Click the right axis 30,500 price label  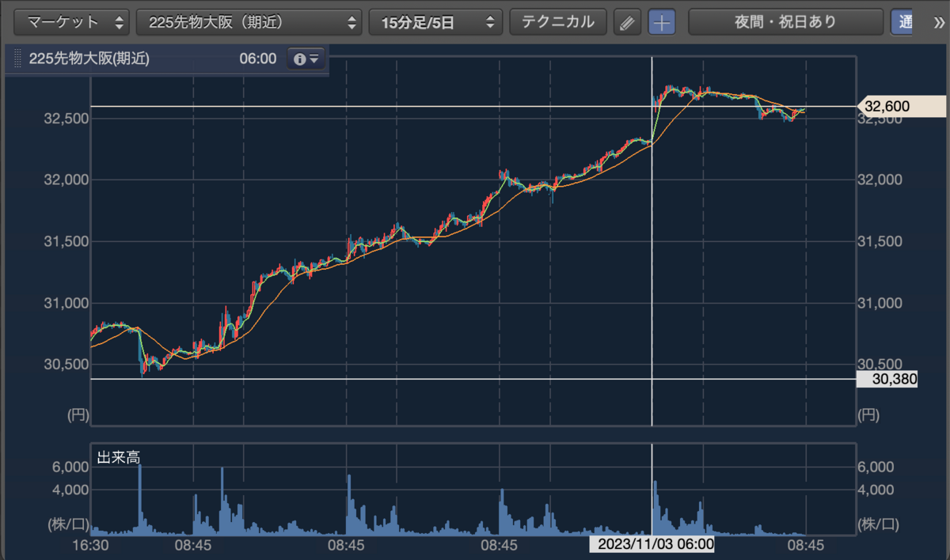(x=880, y=364)
